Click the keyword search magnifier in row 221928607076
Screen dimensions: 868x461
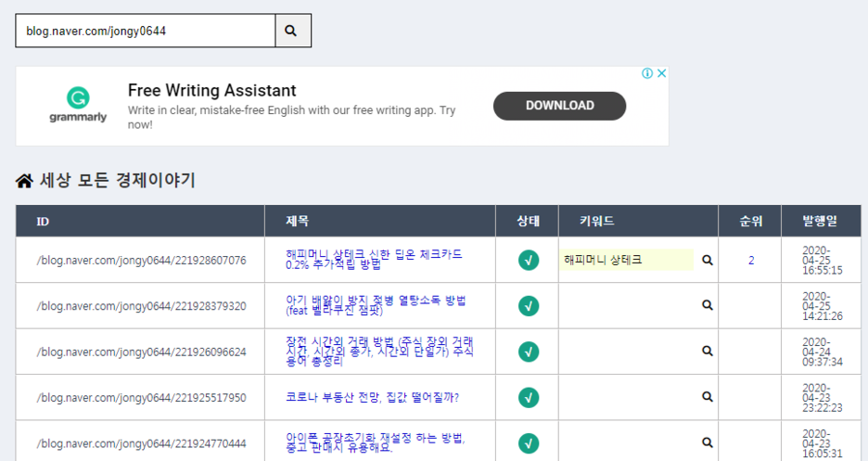point(708,260)
